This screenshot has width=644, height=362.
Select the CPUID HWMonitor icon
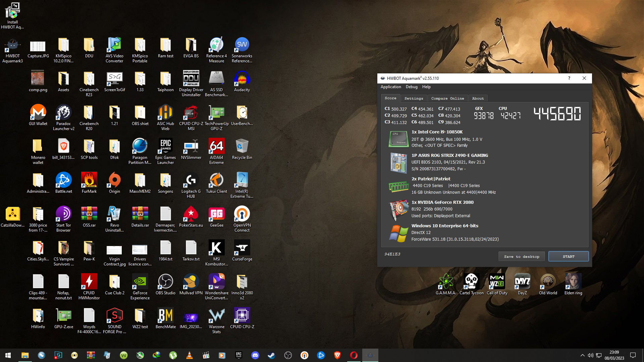(89, 287)
